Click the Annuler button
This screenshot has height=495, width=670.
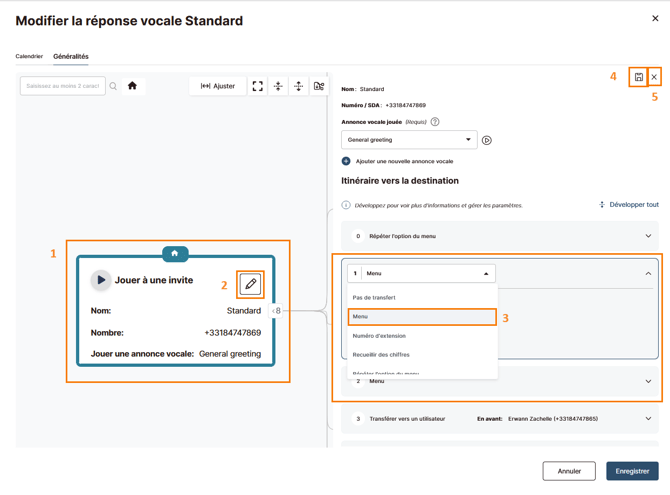(569, 471)
